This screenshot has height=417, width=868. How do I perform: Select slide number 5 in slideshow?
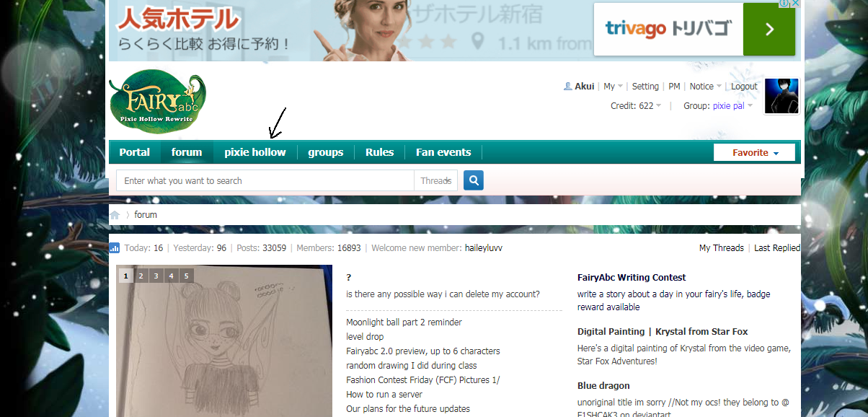186,276
